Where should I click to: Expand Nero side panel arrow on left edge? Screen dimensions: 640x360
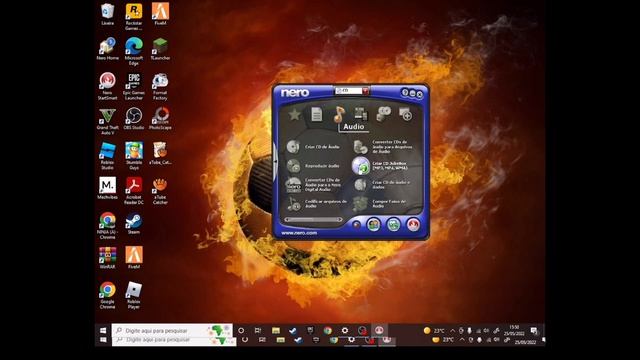coord(276,161)
